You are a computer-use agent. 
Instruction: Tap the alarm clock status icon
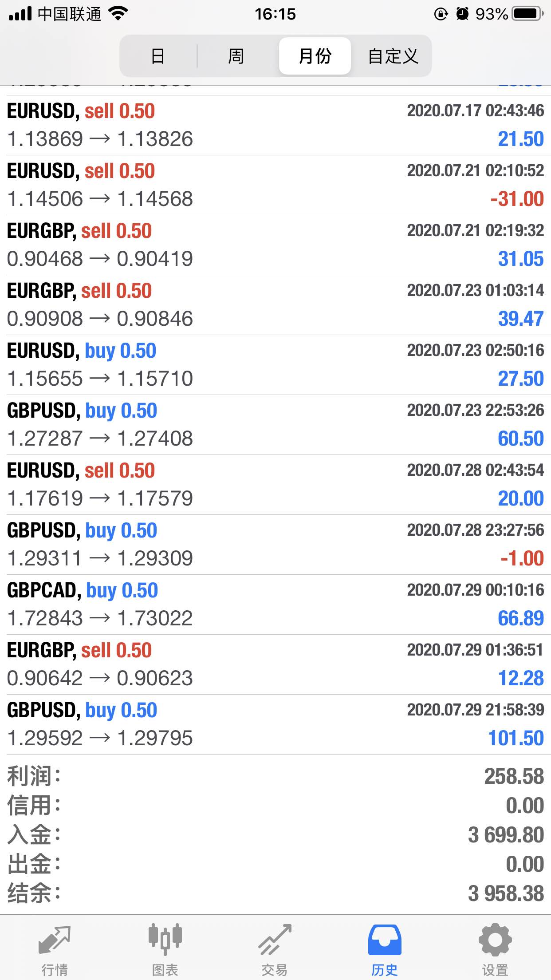pyautogui.click(x=462, y=14)
